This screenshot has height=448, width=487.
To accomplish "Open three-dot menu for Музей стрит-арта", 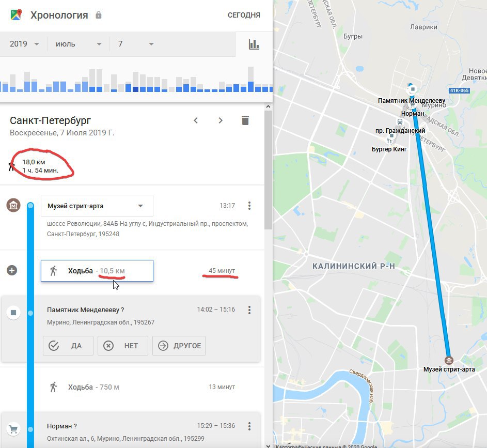I will pos(249,206).
